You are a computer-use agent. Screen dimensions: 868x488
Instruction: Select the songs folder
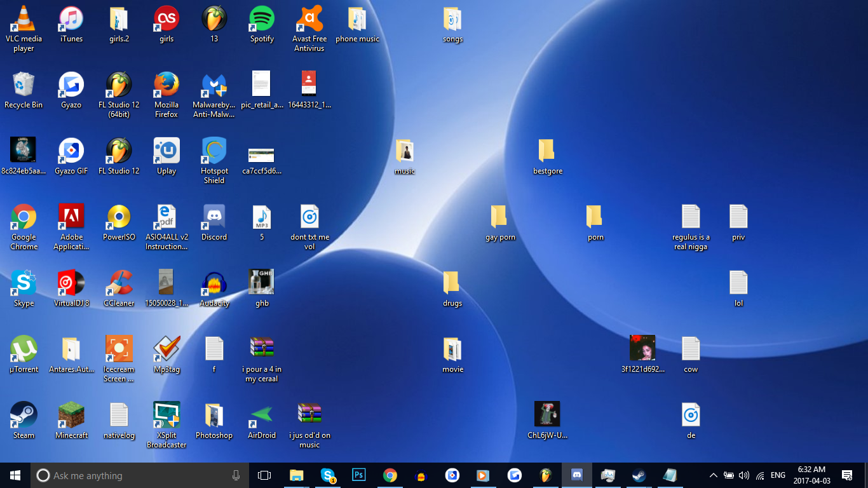[x=452, y=24]
